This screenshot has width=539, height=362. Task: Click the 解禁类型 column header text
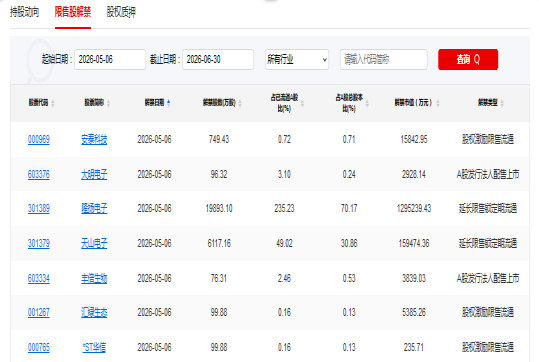pyautogui.click(x=488, y=103)
